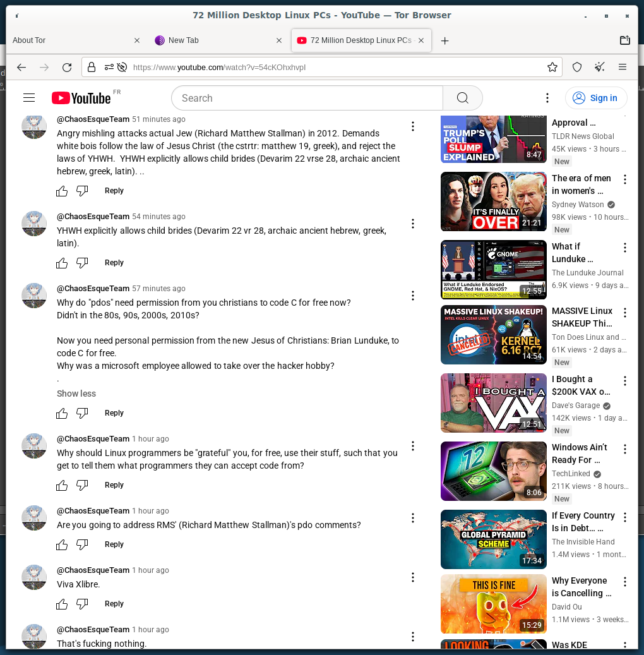644x655 pixels.
Task: Open 'If Every Country Is in Debt' title
Action: tap(583, 522)
